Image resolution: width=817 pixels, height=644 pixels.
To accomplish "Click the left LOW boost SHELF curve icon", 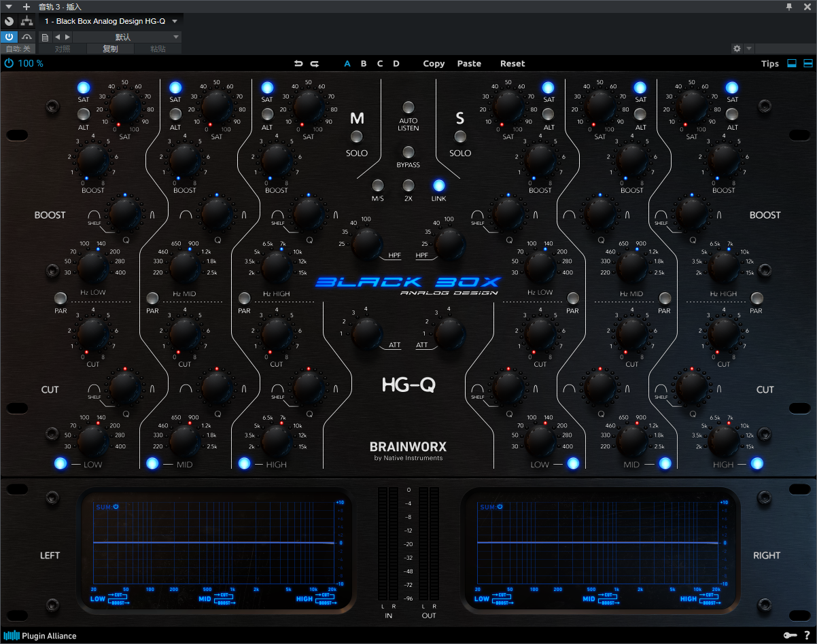I will pos(94,215).
